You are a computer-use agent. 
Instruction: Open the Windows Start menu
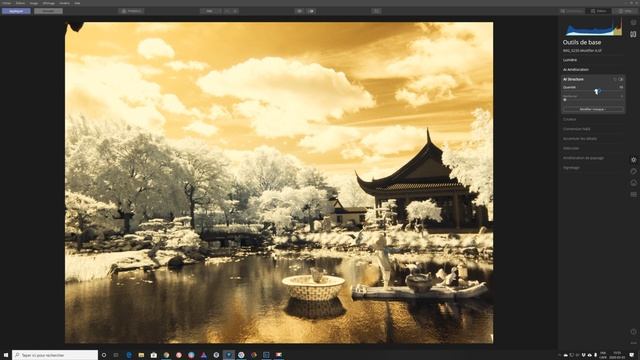(x=6, y=355)
